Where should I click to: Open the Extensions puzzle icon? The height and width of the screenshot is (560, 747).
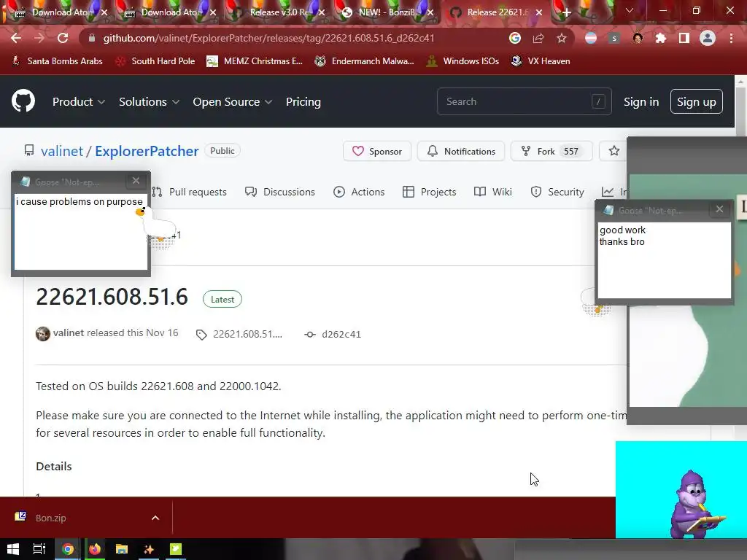click(x=661, y=38)
